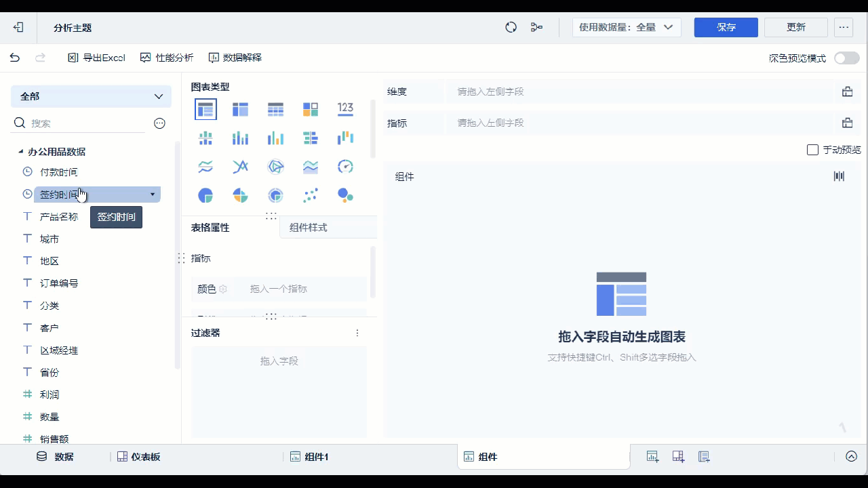The image size is (868, 488).
Task: Select the radar chart type
Action: pos(275,166)
